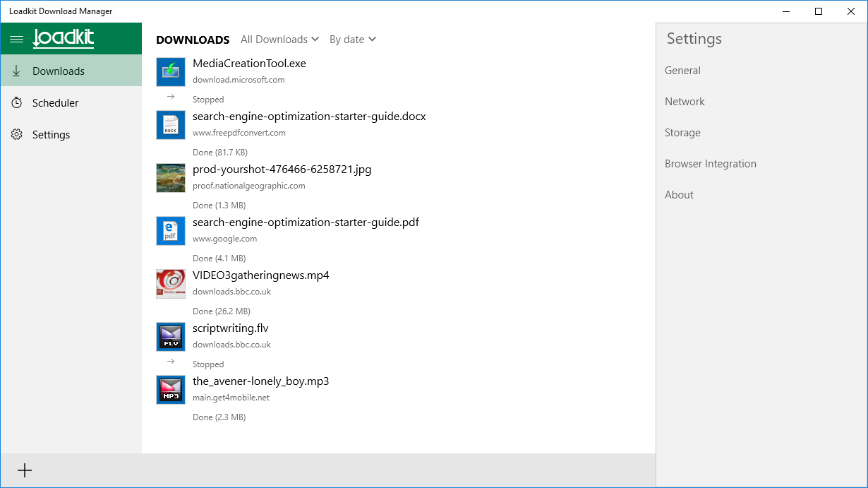Screen dimensions: 868x488
Task: Click the MediaCreationTool.exe file icon
Action: coord(171,72)
